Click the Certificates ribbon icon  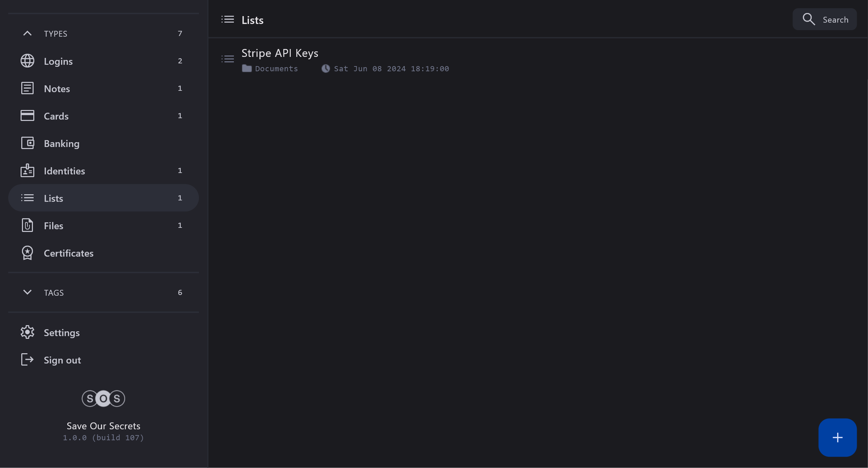tap(27, 253)
